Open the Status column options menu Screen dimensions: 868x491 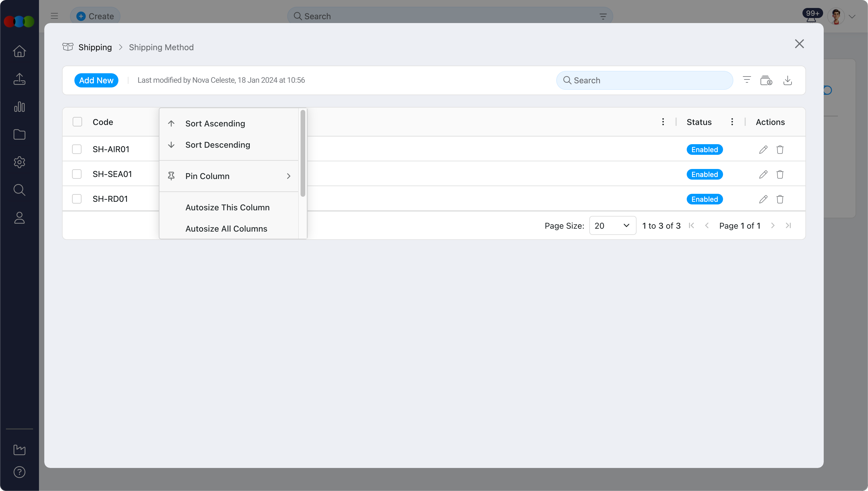(732, 122)
